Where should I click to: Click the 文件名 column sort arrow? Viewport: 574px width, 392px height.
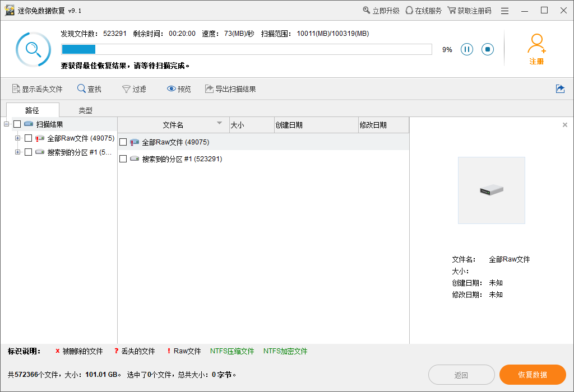(x=219, y=123)
